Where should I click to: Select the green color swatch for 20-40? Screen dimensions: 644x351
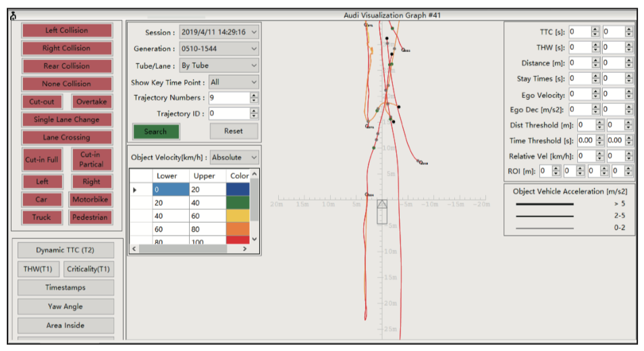[238, 202]
